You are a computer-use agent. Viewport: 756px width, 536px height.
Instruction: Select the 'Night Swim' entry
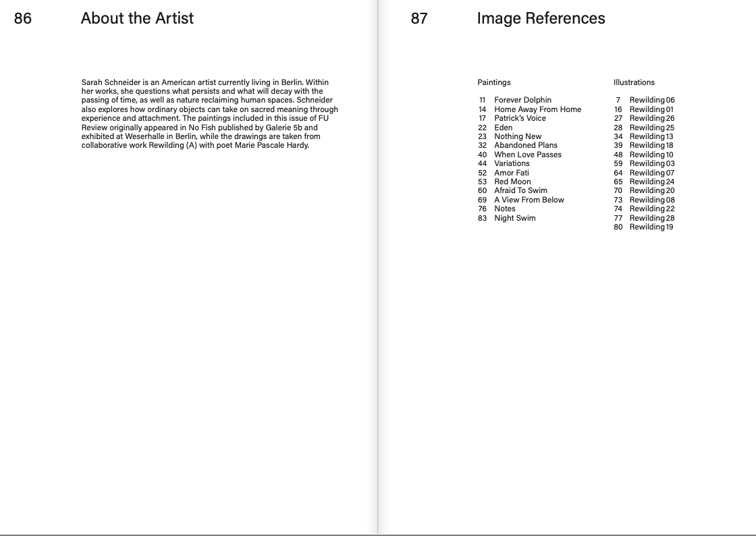coord(514,218)
